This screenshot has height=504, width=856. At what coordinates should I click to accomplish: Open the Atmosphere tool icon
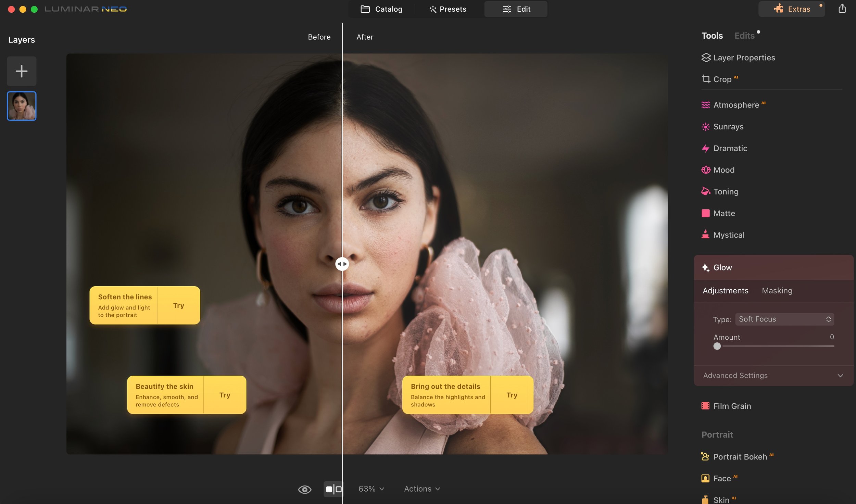click(705, 105)
